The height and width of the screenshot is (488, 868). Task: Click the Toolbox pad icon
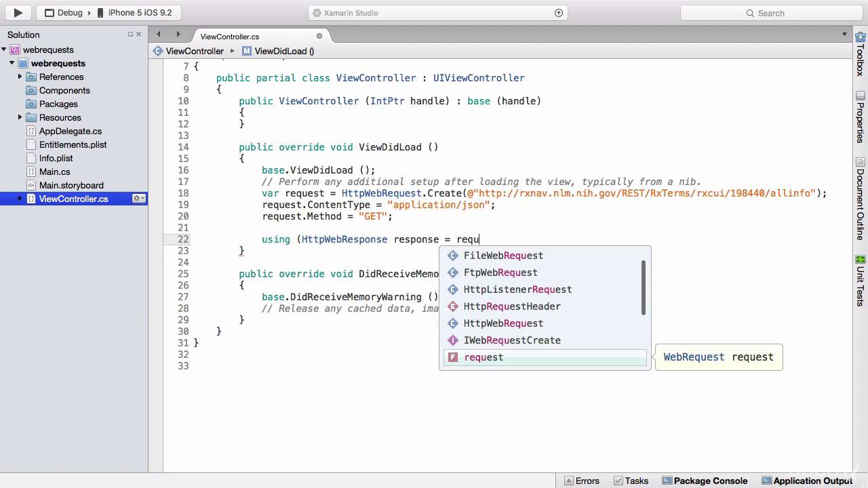click(x=861, y=37)
